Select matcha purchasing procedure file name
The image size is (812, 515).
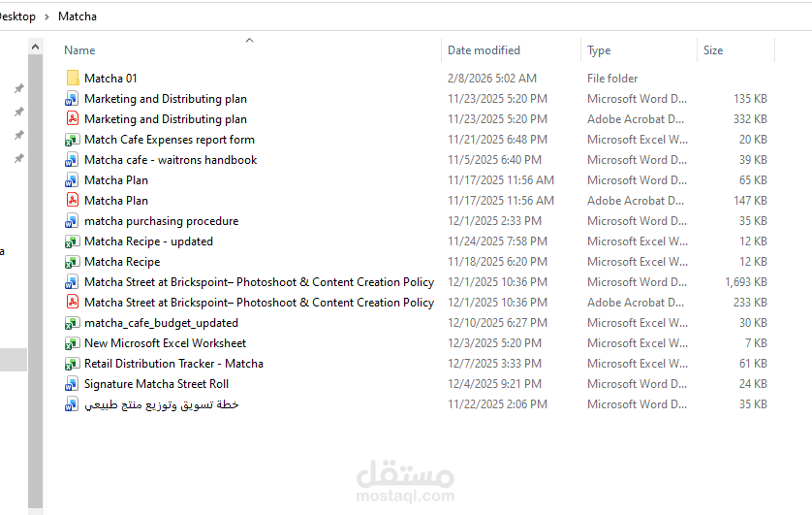[162, 221]
